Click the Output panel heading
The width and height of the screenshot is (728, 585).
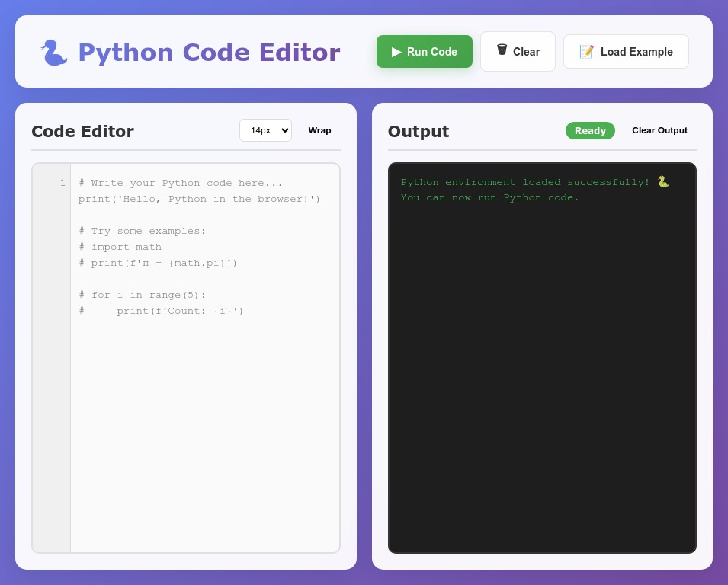click(419, 131)
